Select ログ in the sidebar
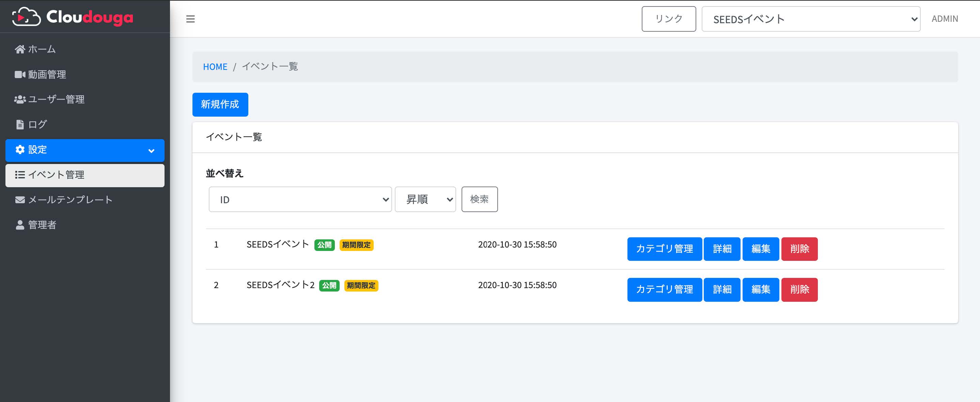This screenshot has height=402, width=980. (x=85, y=124)
